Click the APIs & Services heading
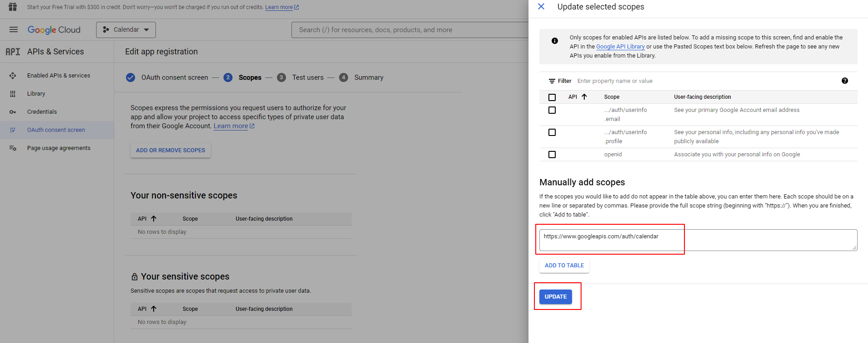 coord(55,52)
